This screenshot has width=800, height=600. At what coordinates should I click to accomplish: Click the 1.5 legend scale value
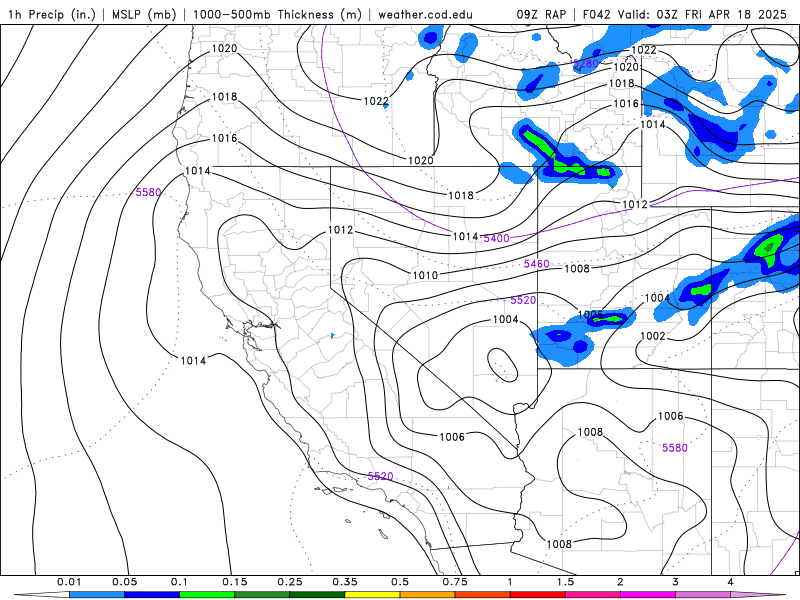click(565, 582)
